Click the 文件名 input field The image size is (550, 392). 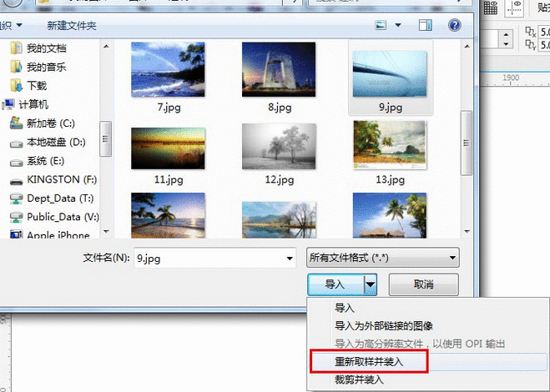tap(214, 259)
